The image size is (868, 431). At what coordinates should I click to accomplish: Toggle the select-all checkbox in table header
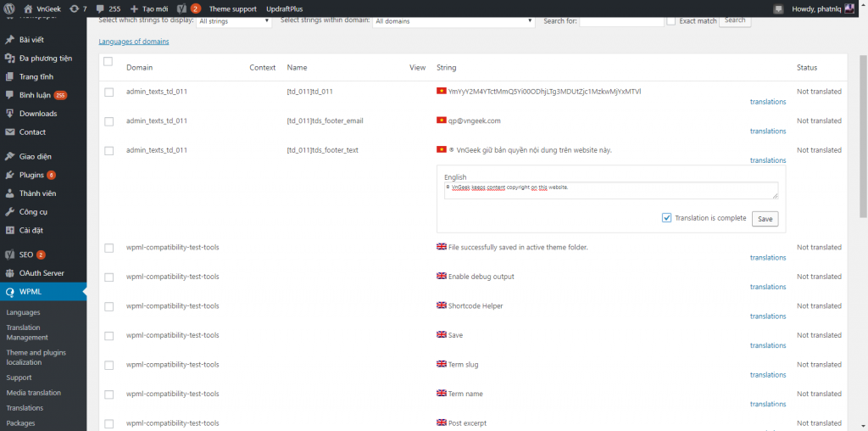pyautogui.click(x=108, y=61)
